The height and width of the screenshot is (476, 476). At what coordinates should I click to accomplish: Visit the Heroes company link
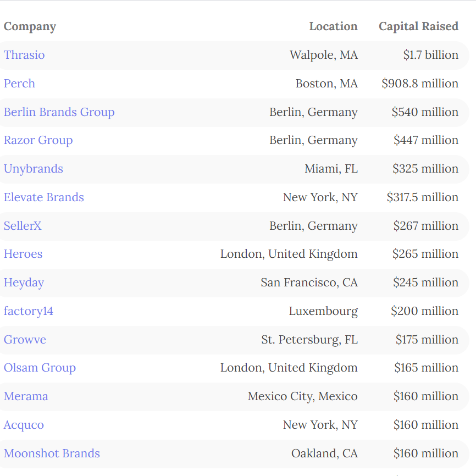coord(23,254)
